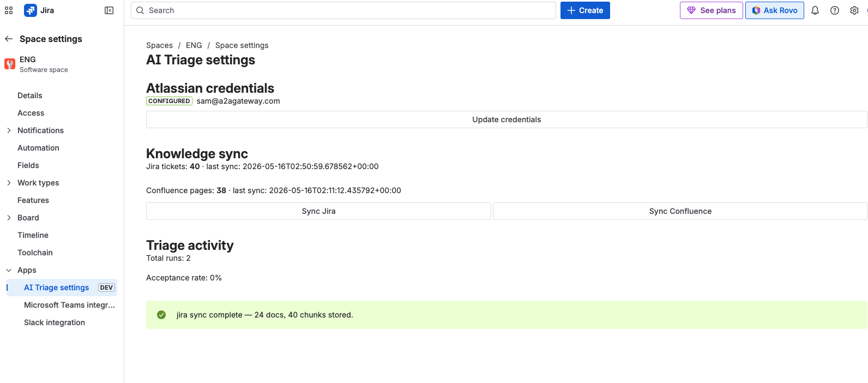Open Notifications menu label

(x=40, y=130)
